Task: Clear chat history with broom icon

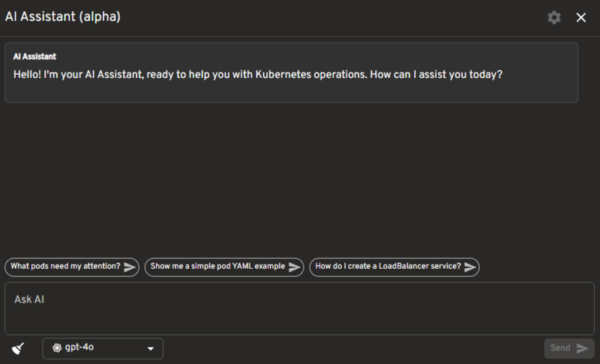Action: 17,348
